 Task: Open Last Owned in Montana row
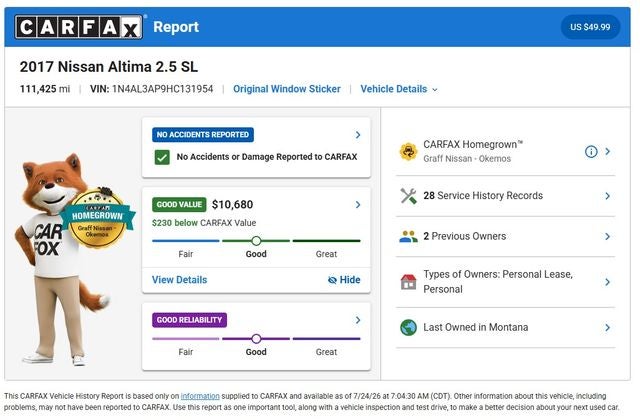point(505,327)
